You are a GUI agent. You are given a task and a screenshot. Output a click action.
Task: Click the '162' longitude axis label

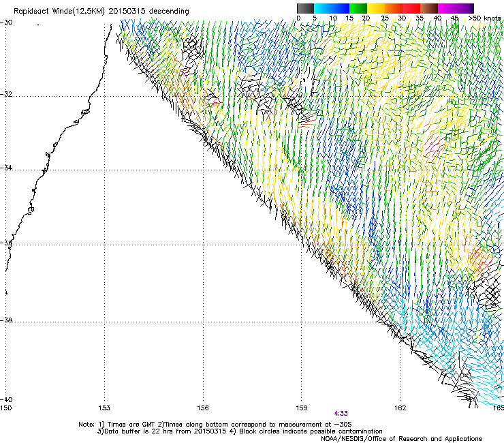(400, 408)
